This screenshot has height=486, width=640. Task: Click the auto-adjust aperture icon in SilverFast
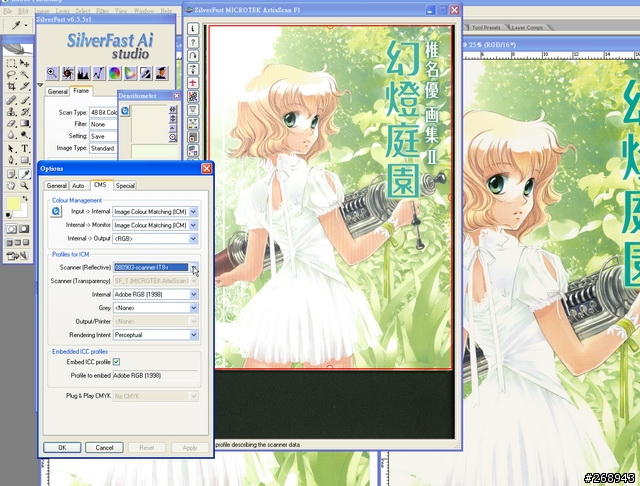pyautogui.click(x=67, y=73)
